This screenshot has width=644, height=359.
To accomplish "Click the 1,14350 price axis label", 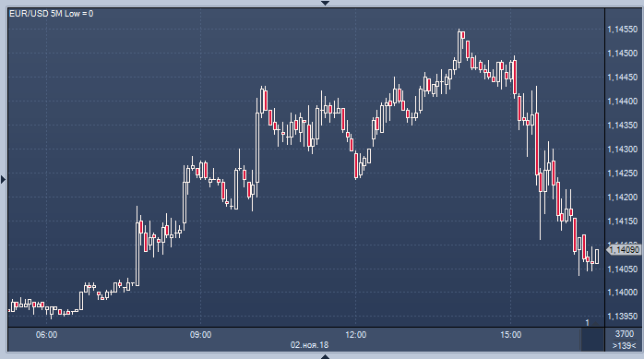I will point(623,126).
